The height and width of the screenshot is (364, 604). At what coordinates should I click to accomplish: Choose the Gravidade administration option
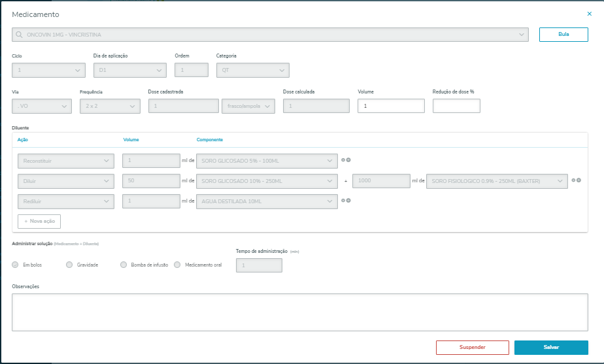[70, 265]
